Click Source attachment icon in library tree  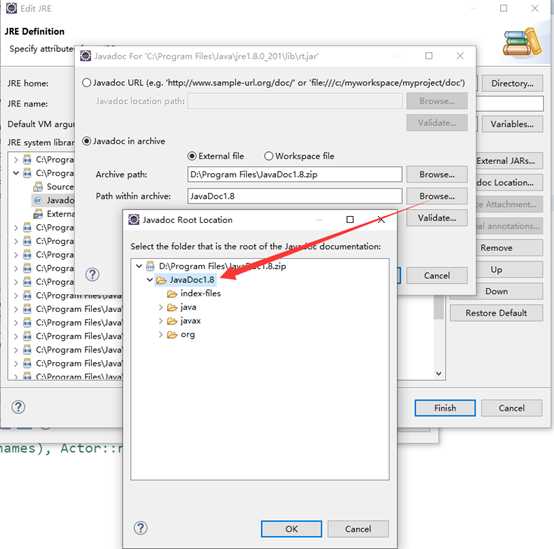pyautogui.click(x=38, y=187)
